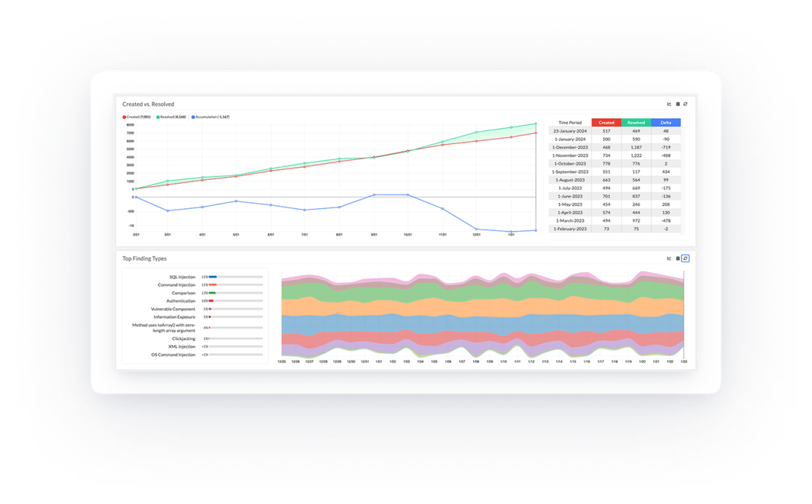
Task: Click the Accumulation line point at 12/01
Action: click(476, 230)
